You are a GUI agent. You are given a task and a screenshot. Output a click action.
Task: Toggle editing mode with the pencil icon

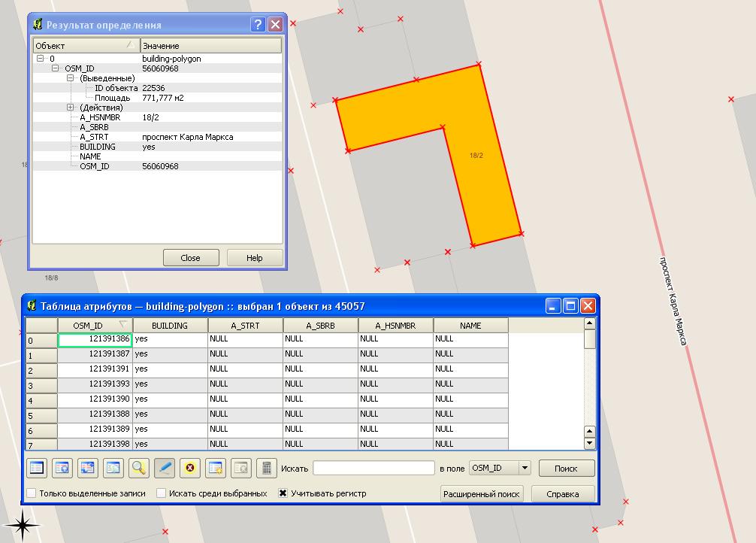pos(165,468)
